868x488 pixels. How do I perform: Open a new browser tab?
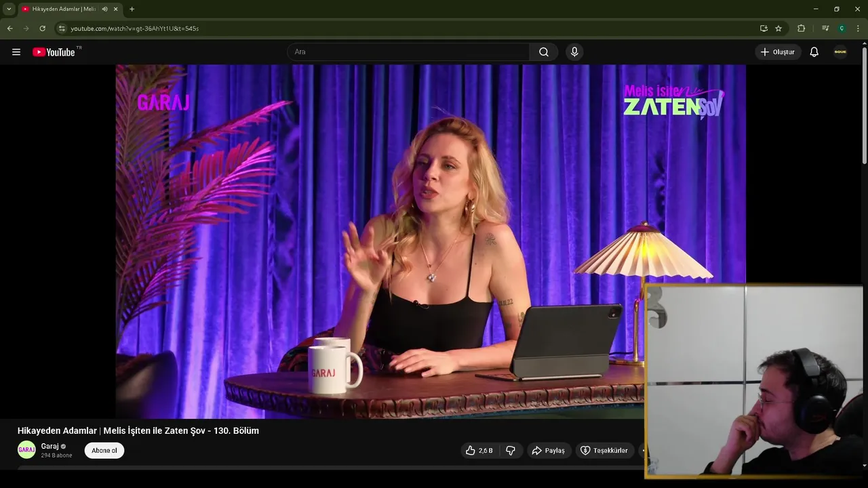tap(132, 9)
